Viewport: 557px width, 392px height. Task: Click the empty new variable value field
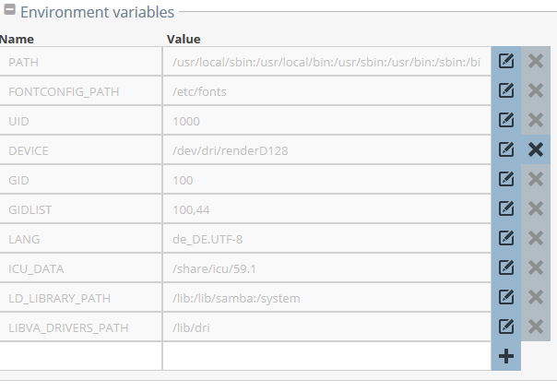pos(326,356)
